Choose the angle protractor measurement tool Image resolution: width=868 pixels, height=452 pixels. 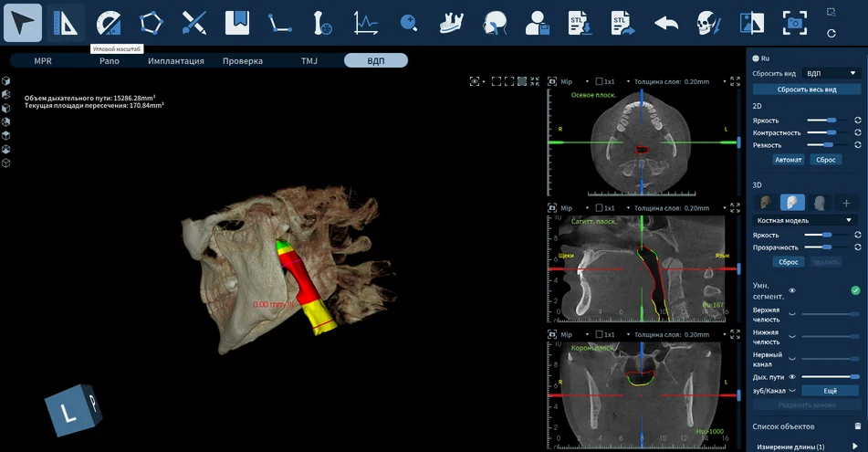(x=109, y=23)
